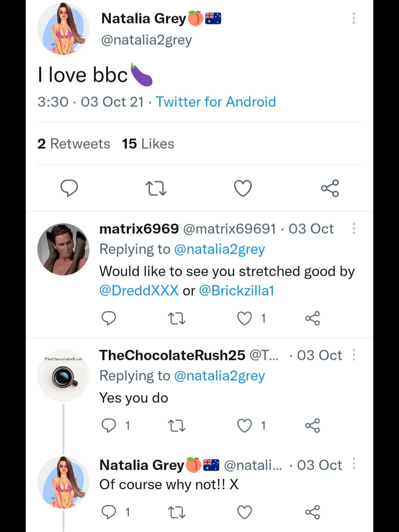Image resolution: width=399 pixels, height=532 pixels.
Task: Open the Twitter for Android link
Action: [x=216, y=102]
